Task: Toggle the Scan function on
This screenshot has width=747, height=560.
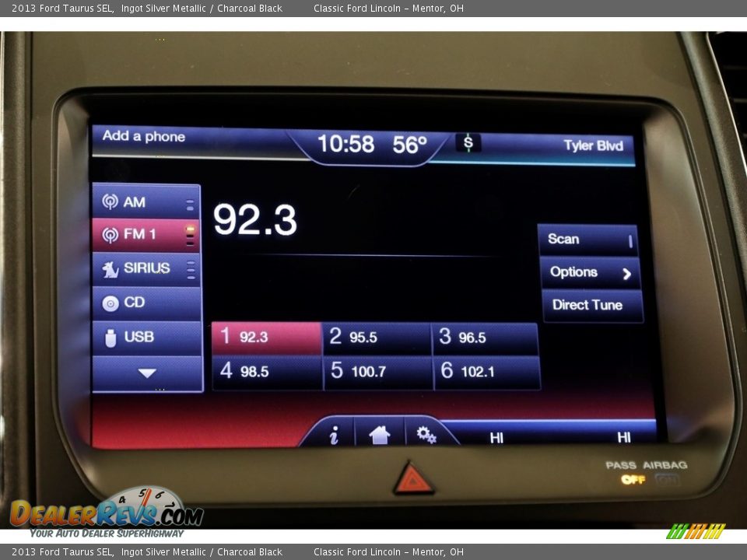Action: coord(588,240)
